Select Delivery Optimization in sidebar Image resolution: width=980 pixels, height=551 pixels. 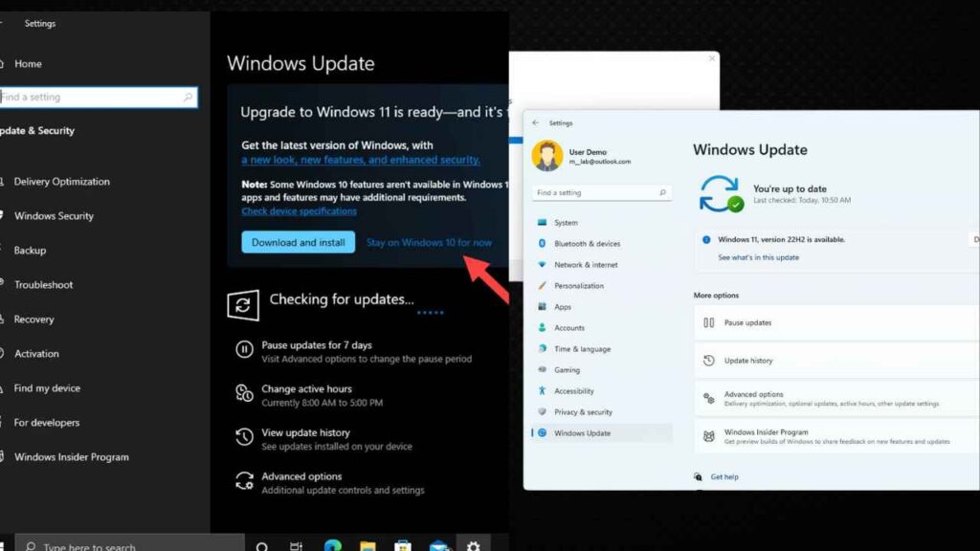pyautogui.click(x=61, y=181)
